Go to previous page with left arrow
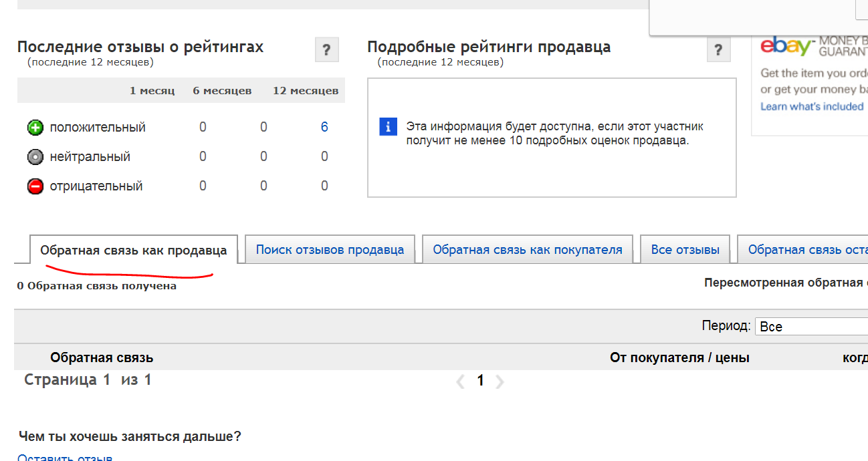Viewport: 868px width, 461px height. pos(460,381)
